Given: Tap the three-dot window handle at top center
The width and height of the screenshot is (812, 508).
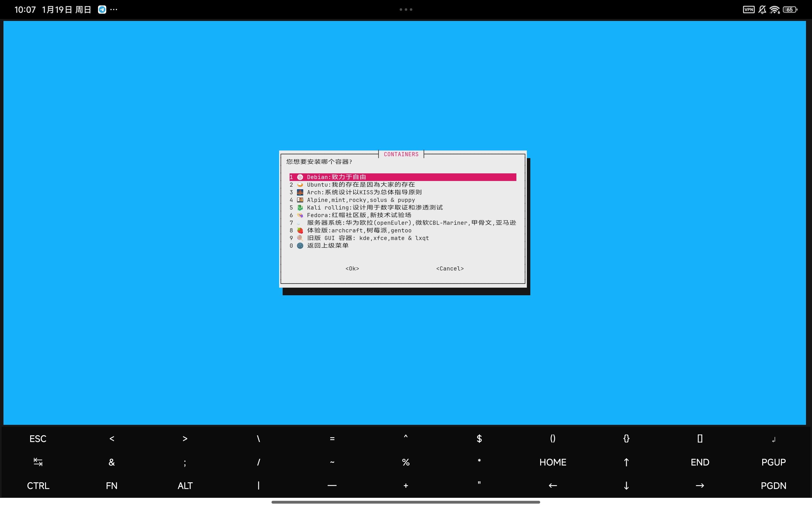Looking at the screenshot, I should click(406, 10).
